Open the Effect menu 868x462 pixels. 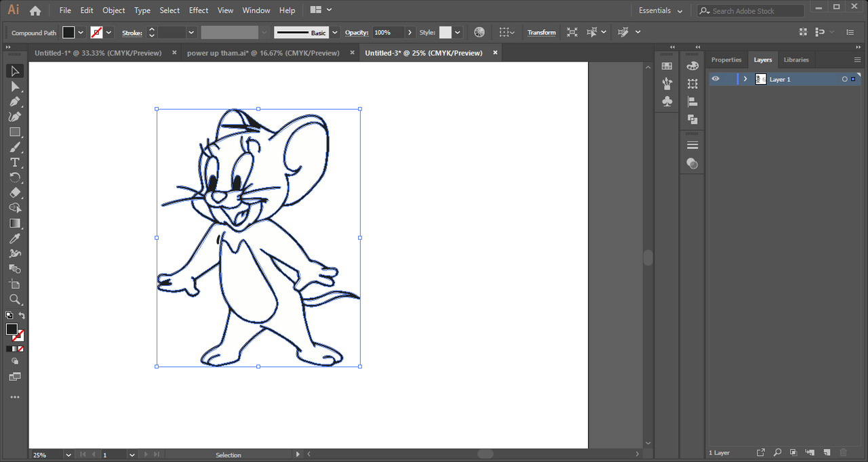pyautogui.click(x=199, y=10)
